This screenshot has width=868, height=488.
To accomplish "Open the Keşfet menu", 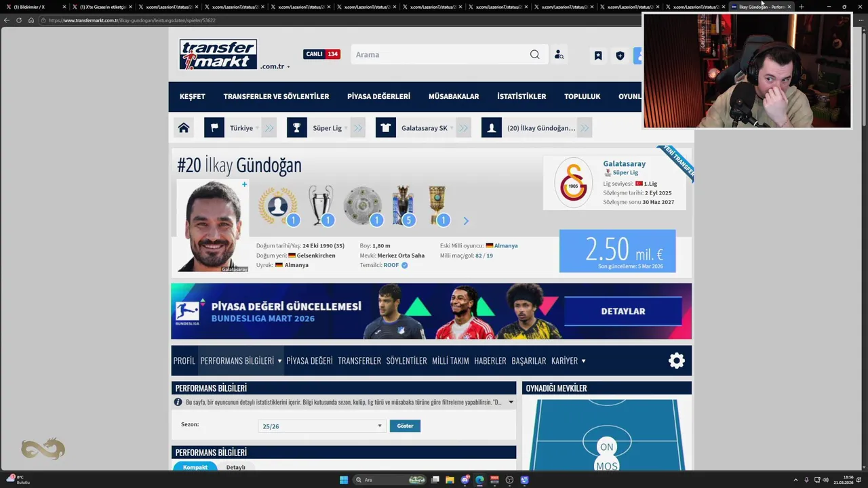I will (x=193, y=96).
